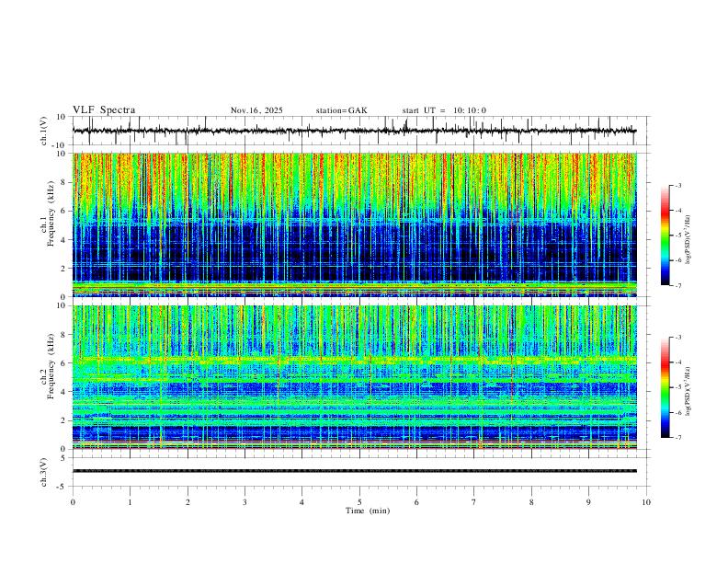Click the ch.1 PSD color scale bar

click(665, 236)
